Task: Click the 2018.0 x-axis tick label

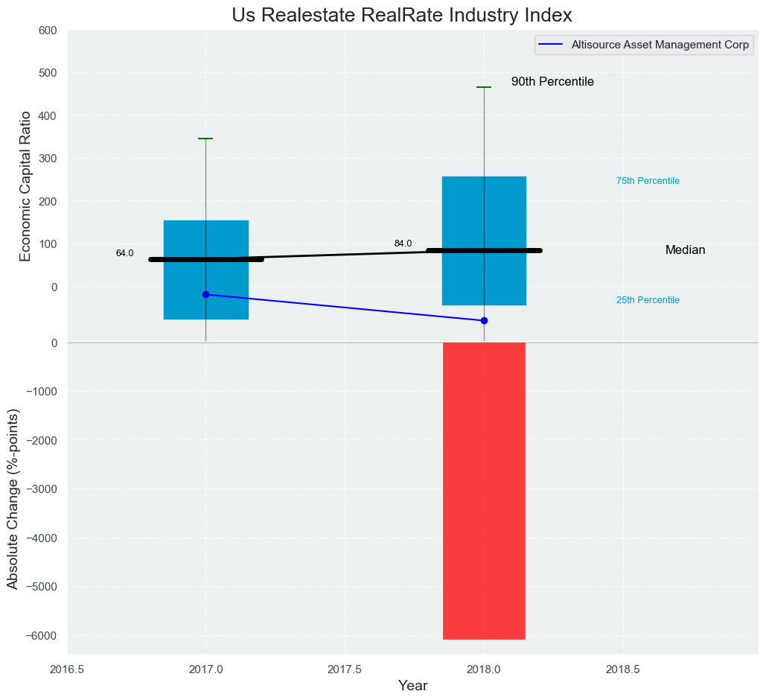Action: [484, 669]
